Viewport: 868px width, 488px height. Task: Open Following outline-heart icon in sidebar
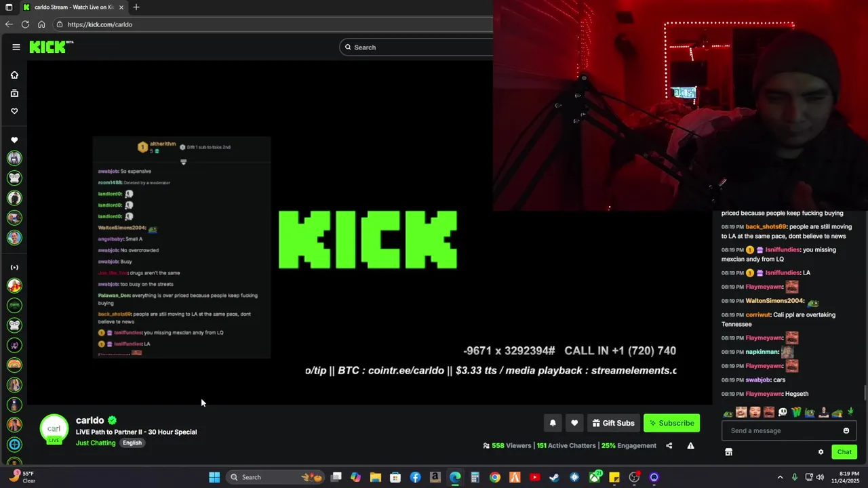(x=14, y=111)
